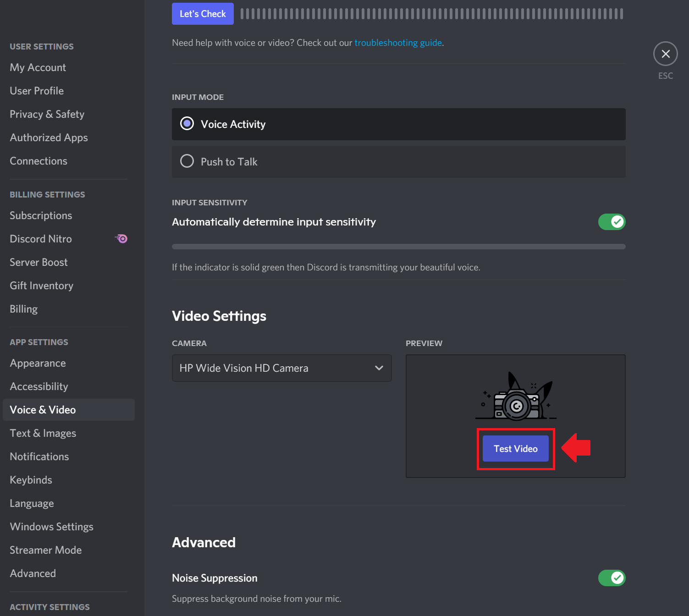Open the Server Boost page

coord(39,262)
